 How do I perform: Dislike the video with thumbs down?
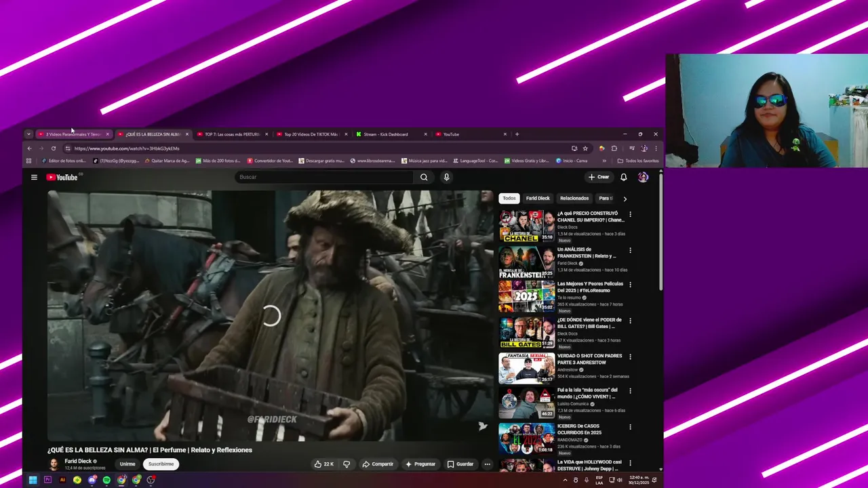click(x=347, y=464)
